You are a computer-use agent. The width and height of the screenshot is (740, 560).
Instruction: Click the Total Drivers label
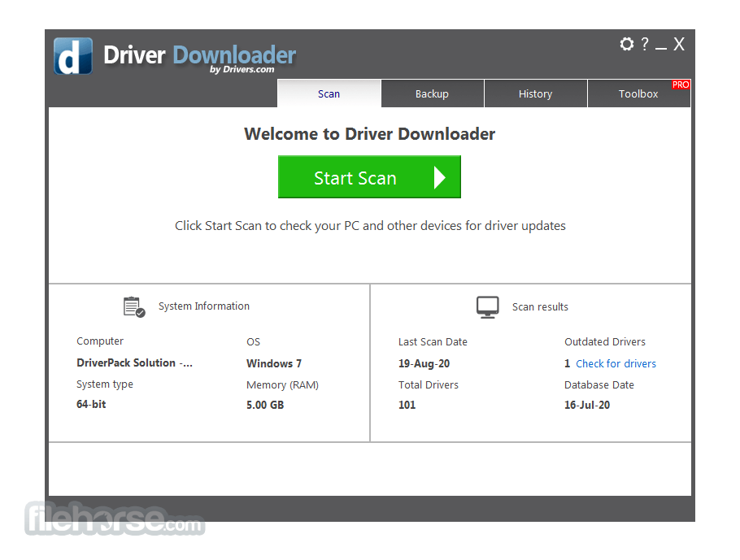[x=428, y=385]
